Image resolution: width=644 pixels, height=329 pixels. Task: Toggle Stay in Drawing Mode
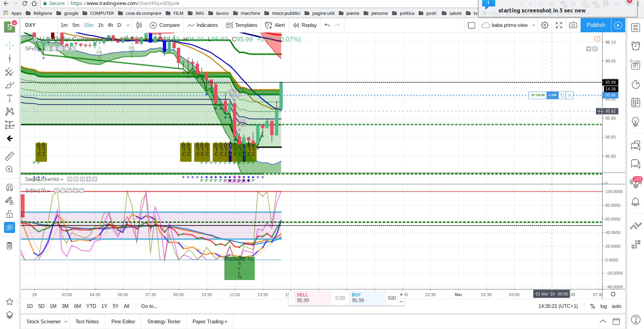click(10, 201)
